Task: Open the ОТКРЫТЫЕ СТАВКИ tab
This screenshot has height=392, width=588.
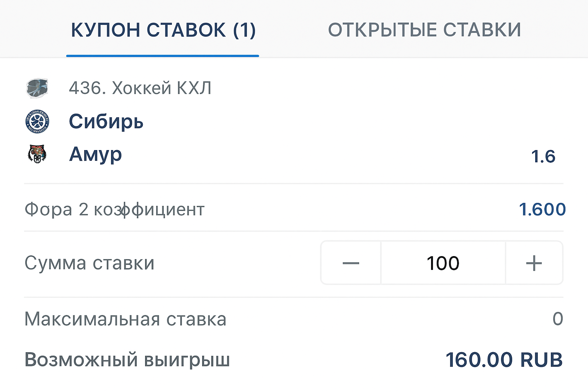Action: [424, 30]
